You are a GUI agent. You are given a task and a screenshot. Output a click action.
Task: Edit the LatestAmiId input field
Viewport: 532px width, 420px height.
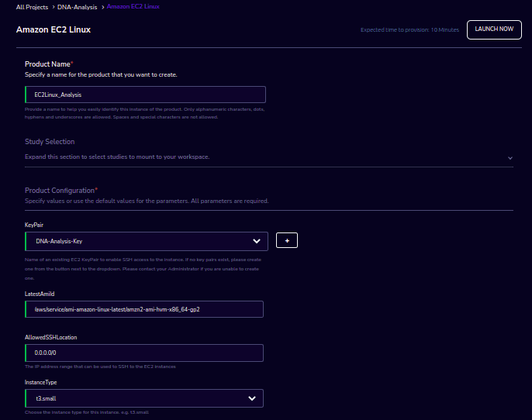click(x=144, y=309)
